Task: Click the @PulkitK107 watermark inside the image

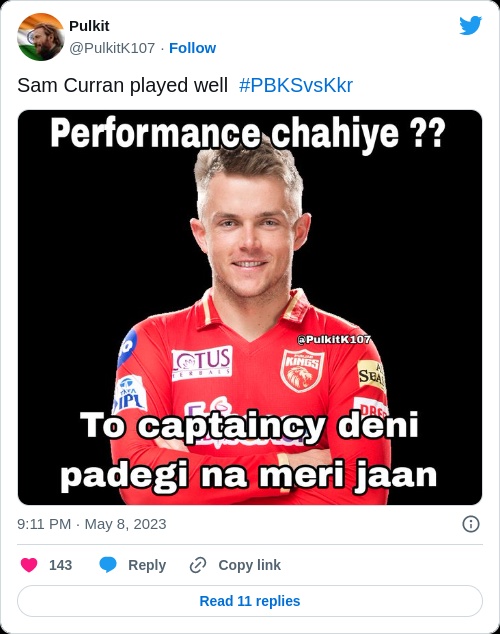Action: click(x=334, y=340)
